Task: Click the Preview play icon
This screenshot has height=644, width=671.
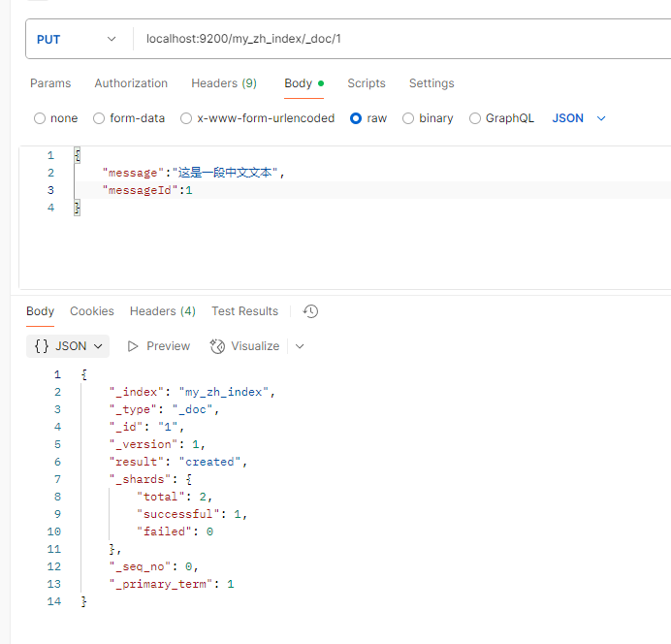Action: point(134,346)
